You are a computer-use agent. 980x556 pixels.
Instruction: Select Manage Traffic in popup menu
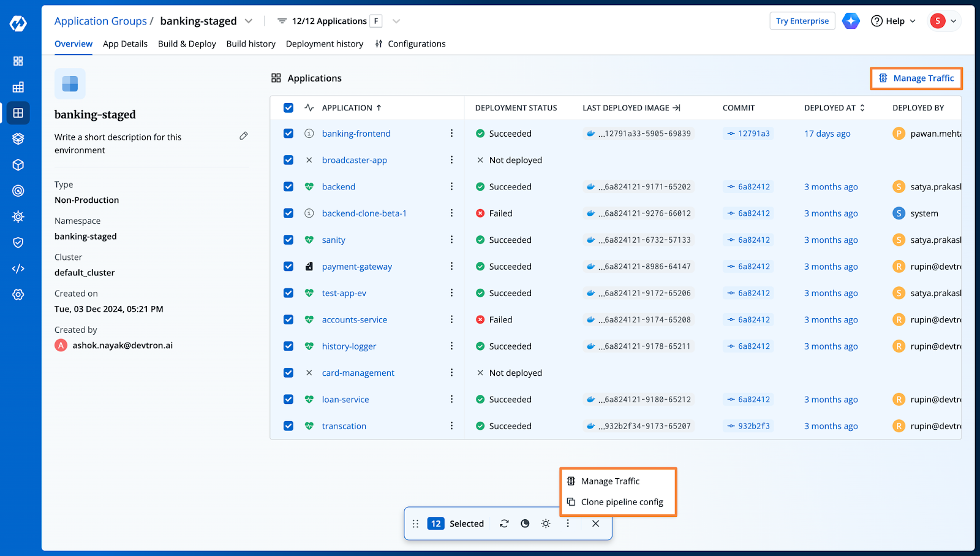(618, 481)
